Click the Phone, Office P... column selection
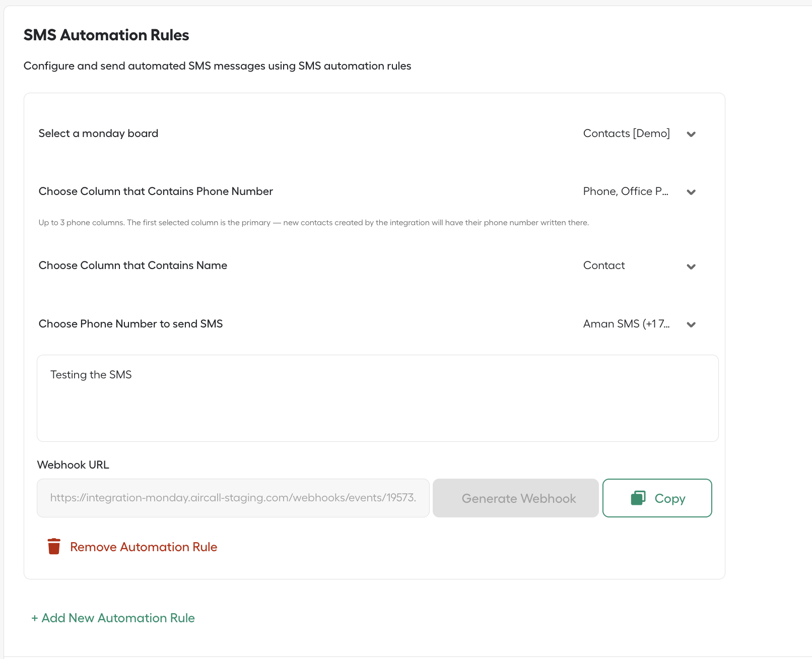The image size is (812, 659). (626, 191)
